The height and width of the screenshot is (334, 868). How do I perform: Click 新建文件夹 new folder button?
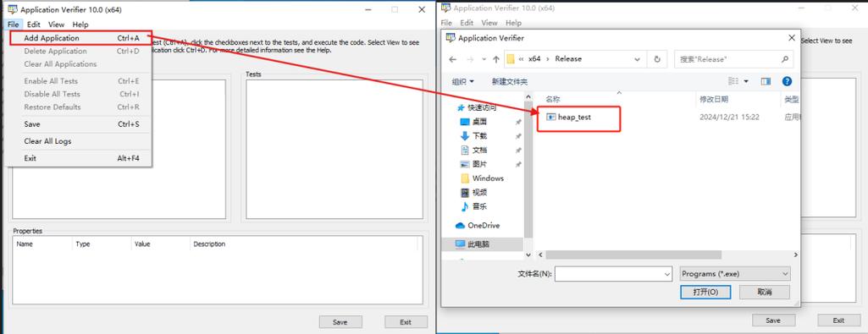pos(509,82)
